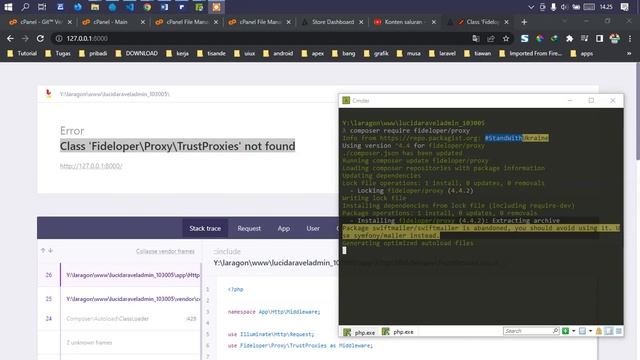Open Chrome extensions puzzle menu

(569, 38)
